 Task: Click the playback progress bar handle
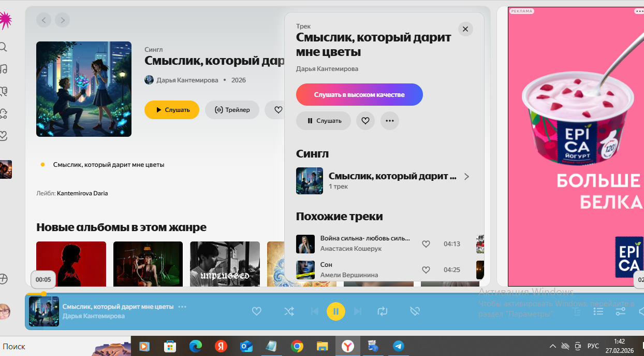coord(43,294)
